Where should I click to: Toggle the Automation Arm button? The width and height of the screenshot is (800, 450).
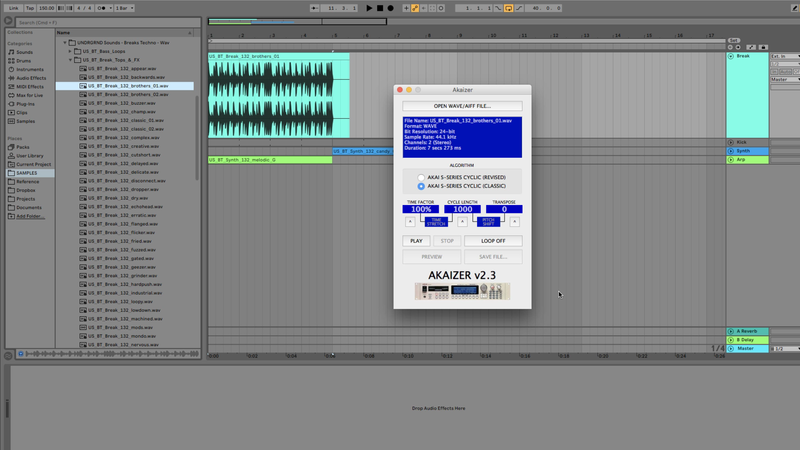tap(415, 8)
